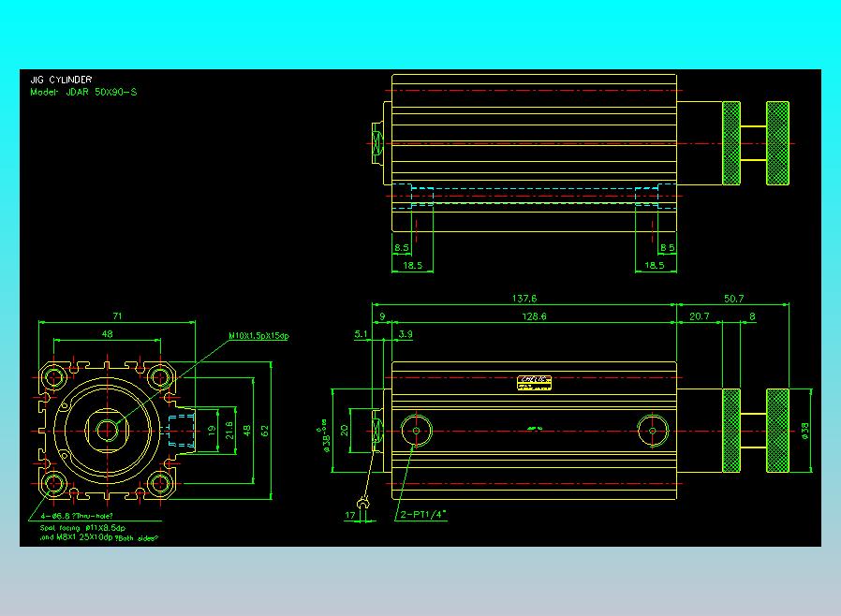The width and height of the screenshot is (841, 616).
Task: Select the M10X1.5pX15dp thread callout
Action: tap(259, 336)
